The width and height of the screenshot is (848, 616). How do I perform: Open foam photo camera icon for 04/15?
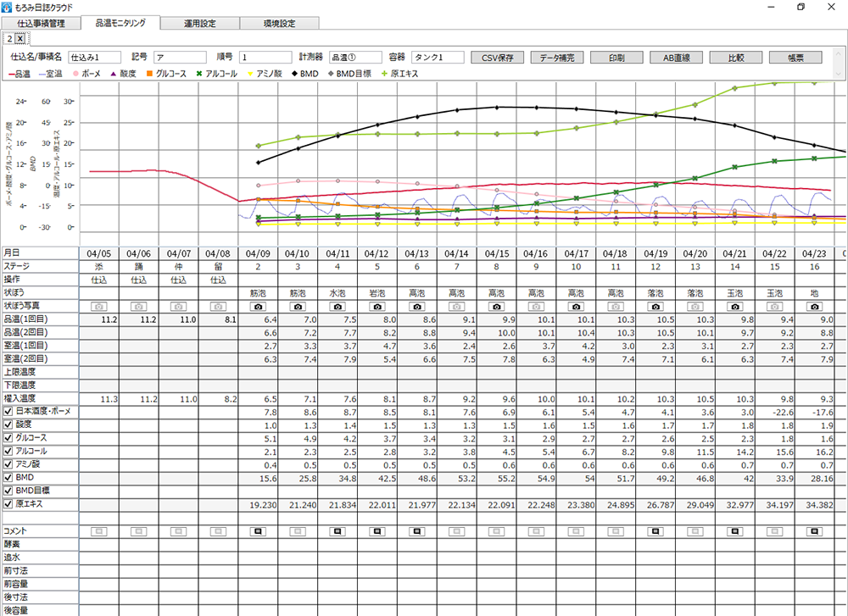[497, 307]
